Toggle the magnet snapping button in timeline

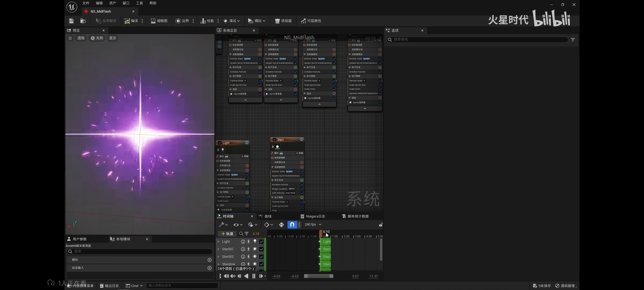[x=292, y=224]
